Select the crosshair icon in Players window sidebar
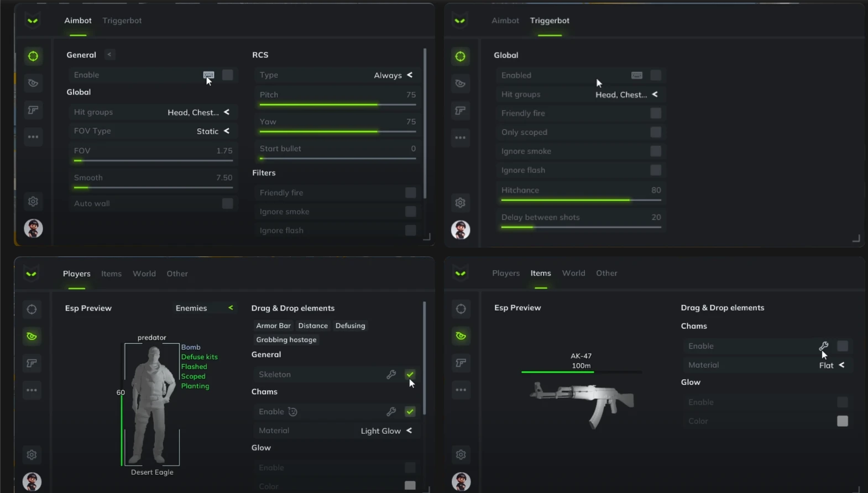 pyautogui.click(x=32, y=309)
